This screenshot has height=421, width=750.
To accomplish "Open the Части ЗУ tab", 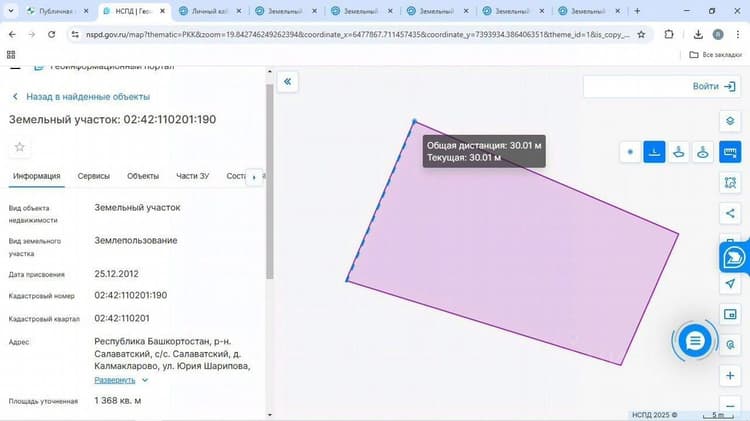I will (193, 176).
